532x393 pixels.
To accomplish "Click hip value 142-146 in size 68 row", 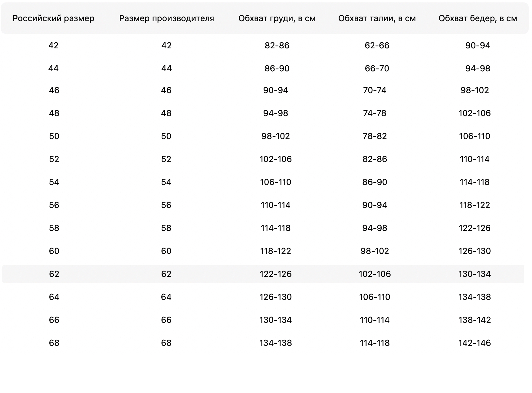I will click(475, 343).
